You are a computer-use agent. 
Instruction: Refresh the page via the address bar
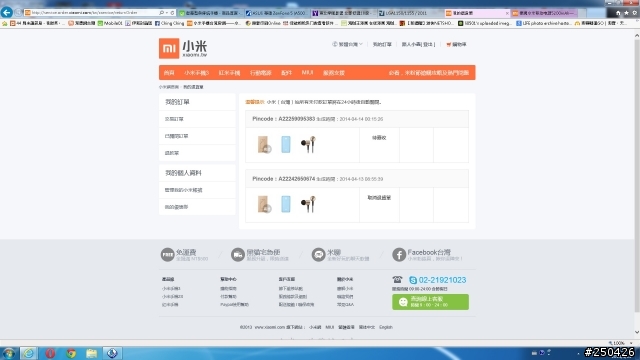(172, 13)
